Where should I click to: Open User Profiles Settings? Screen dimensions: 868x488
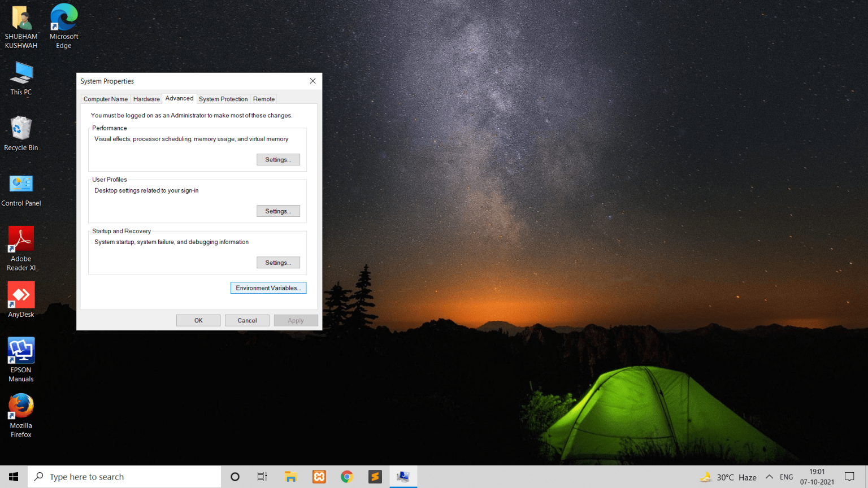(x=278, y=211)
